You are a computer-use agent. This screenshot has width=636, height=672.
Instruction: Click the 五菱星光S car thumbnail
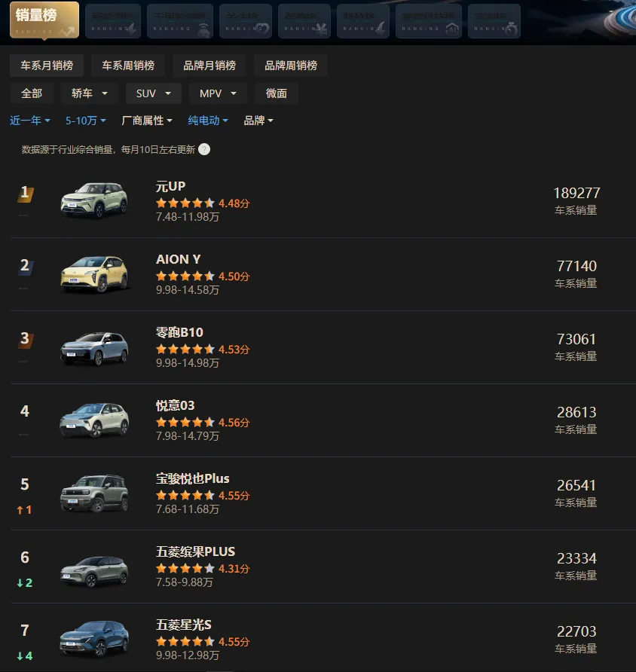point(94,639)
